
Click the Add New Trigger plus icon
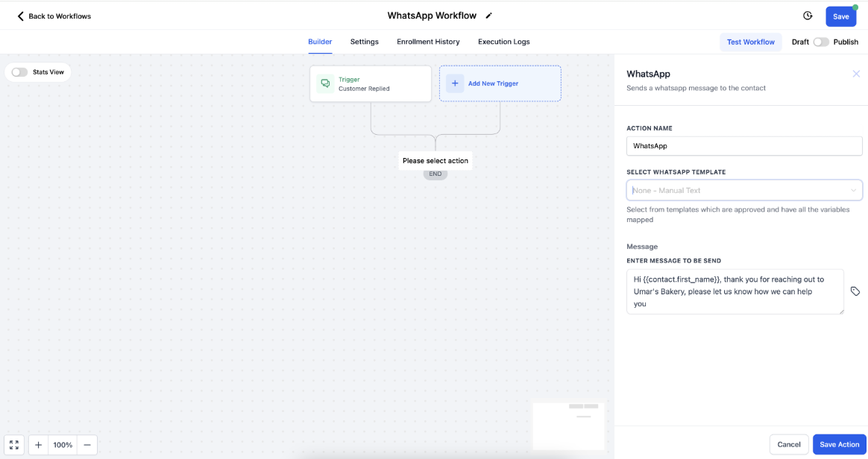(x=455, y=83)
